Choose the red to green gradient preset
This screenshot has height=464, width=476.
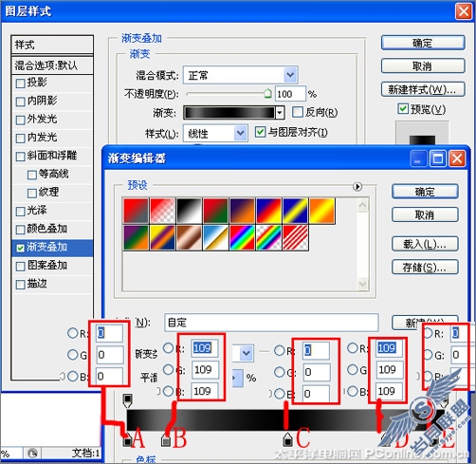point(215,211)
